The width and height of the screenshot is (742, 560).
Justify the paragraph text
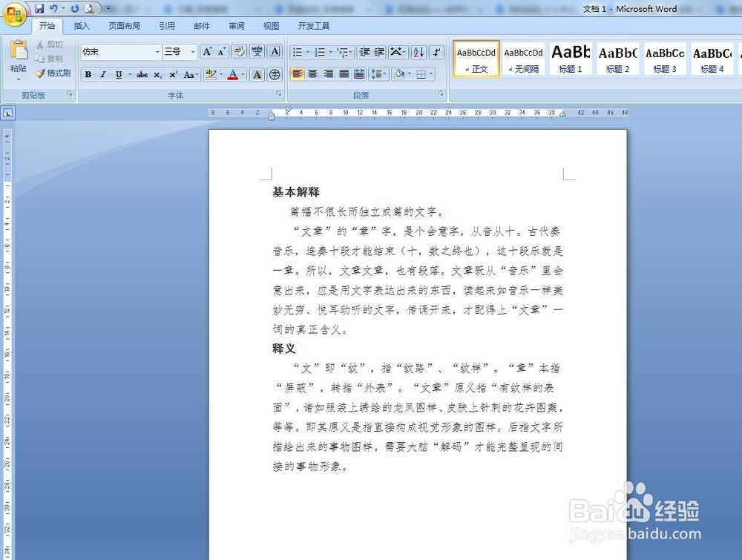(344, 74)
